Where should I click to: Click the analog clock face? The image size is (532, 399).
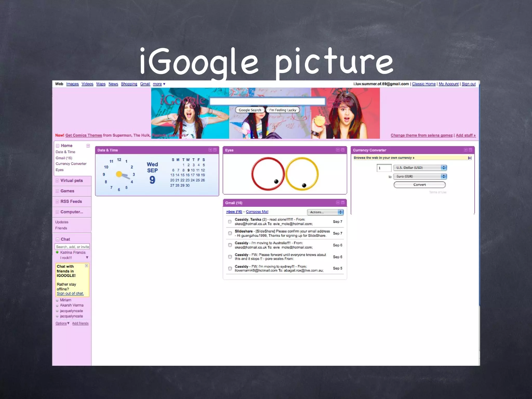coord(119,174)
